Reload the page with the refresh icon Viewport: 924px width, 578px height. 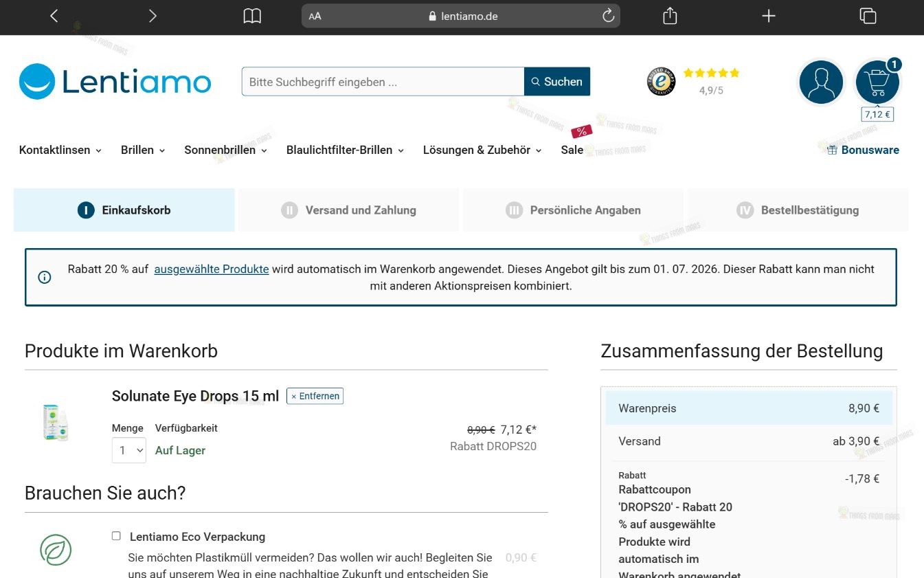(608, 16)
